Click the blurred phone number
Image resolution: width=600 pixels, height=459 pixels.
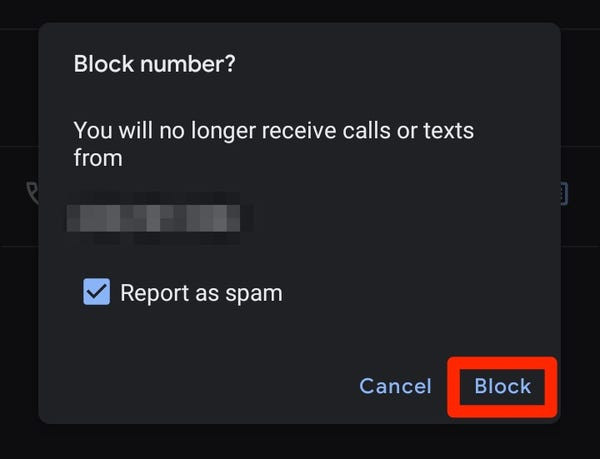tap(159, 217)
